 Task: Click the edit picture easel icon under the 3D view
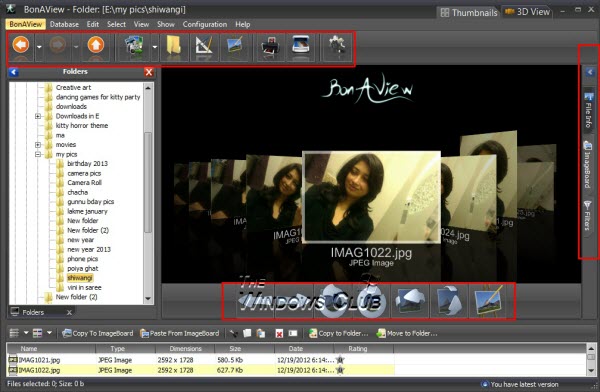point(488,301)
